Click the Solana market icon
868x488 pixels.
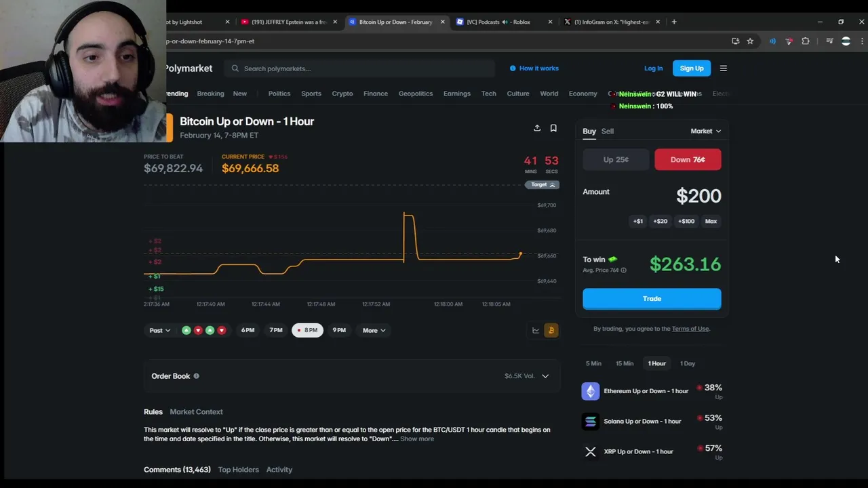click(x=591, y=422)
